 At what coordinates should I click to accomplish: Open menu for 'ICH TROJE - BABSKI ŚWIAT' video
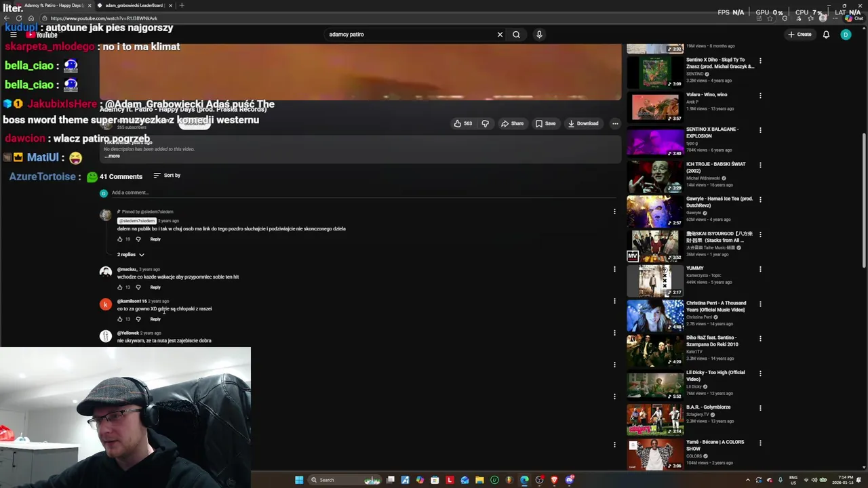coord(760,165)
